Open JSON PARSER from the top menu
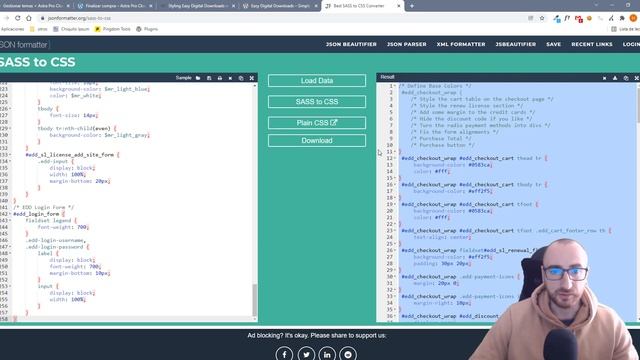Image resolution: width=640 pixels, height=360 pixels. 407,44
